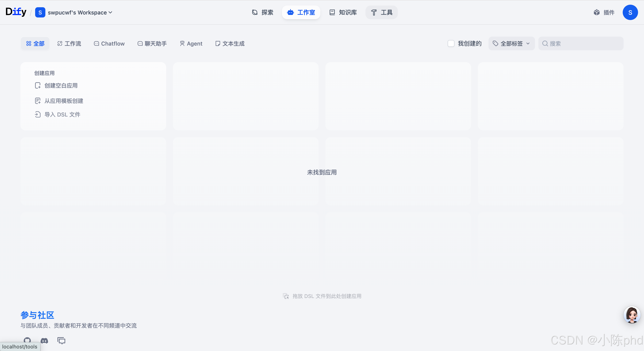The image size is (644, 351).
Task: Switch to the Chatflow tab
Action: [x=109, y=43]
